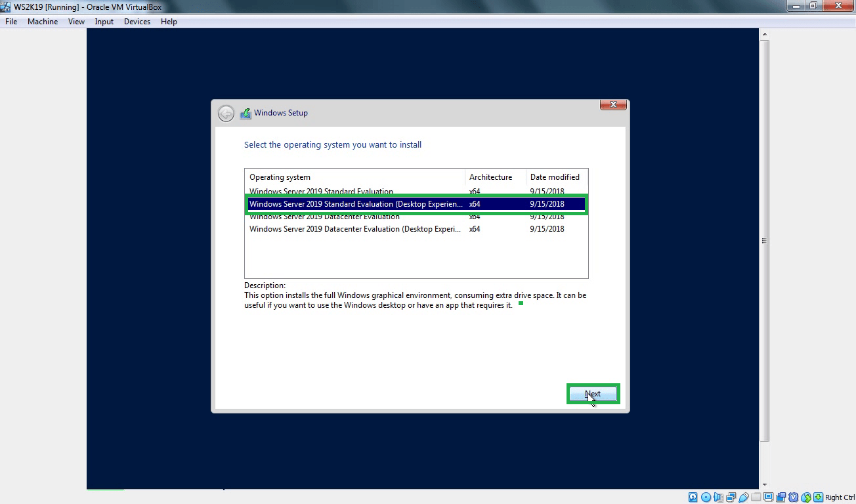Select Datacenter Evaluation (Desktop Experience) row

tap(416, 229)
